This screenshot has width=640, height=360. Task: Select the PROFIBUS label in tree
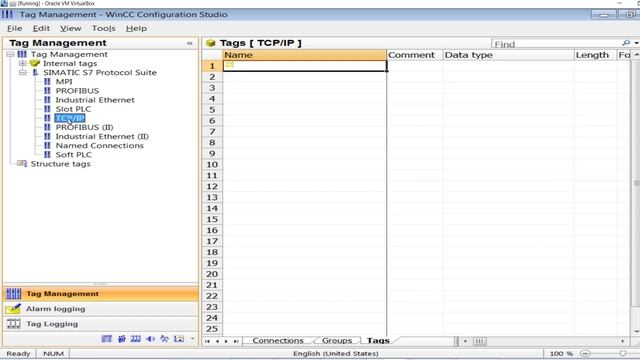(77, 91)
